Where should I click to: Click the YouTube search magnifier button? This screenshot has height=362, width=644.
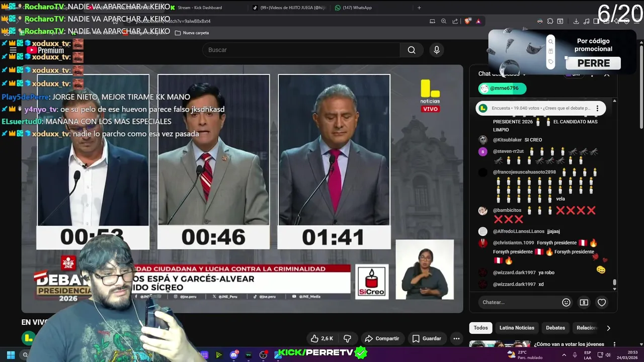pos(412,50)
